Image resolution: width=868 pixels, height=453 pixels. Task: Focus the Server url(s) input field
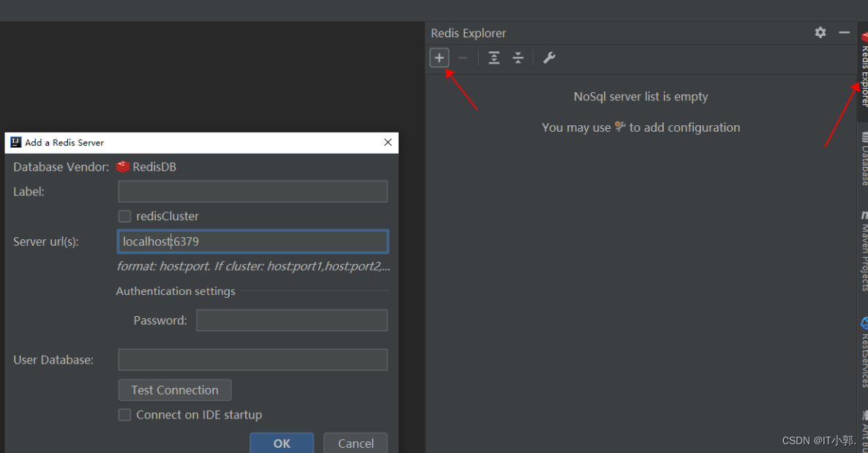(252, 242)
